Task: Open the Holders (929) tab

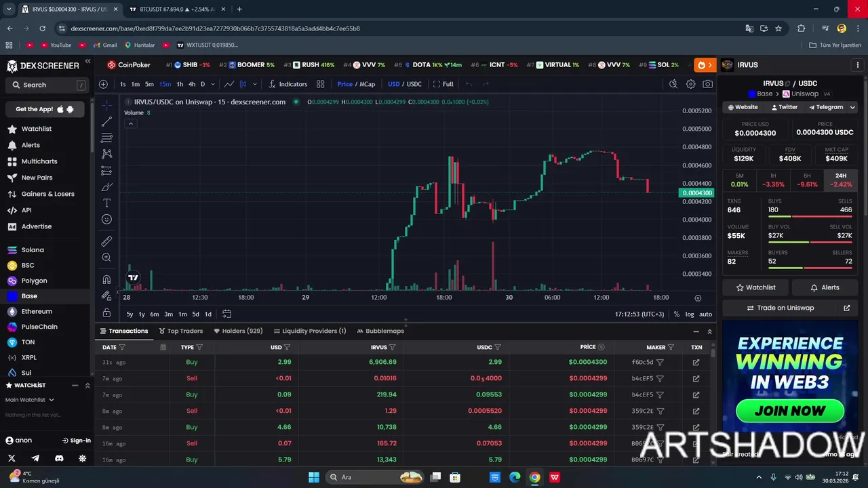Action: 238,331
